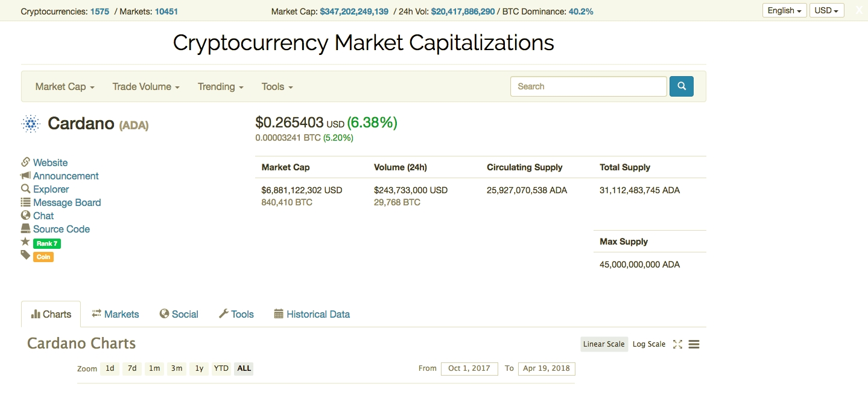Click the $0.265403 price text

pos(290,123)
